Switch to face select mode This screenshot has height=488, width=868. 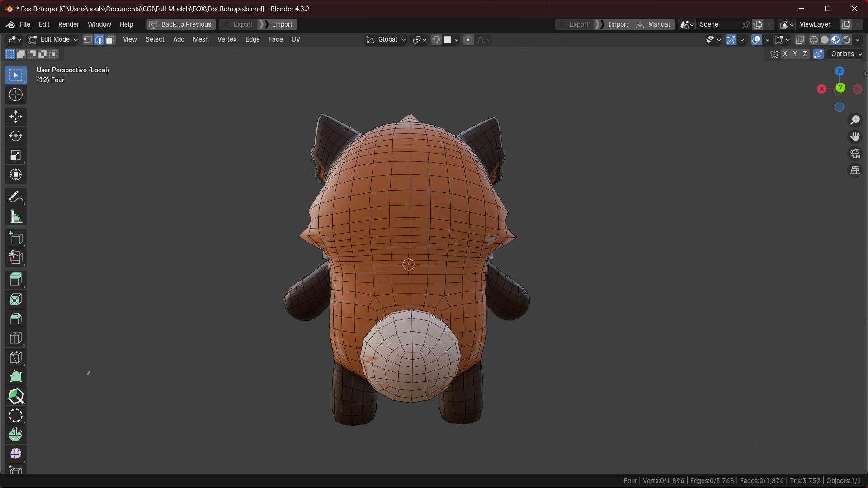tap(110, 40)
